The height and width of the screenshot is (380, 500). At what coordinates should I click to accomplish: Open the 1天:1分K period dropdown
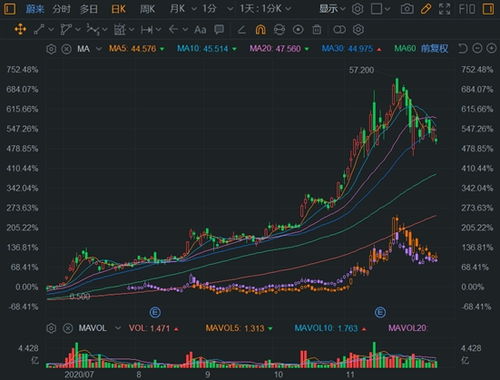(x=265, y=9)
